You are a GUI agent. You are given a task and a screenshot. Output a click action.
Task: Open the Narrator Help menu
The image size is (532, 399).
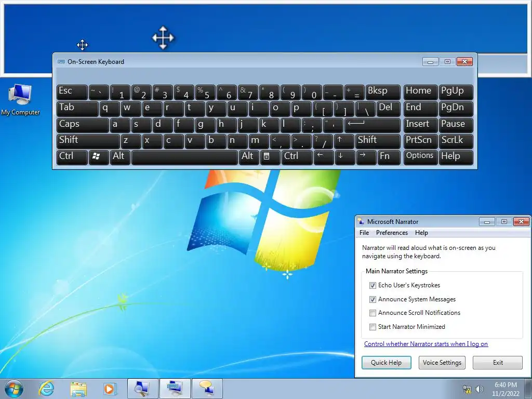coord(421,233)
